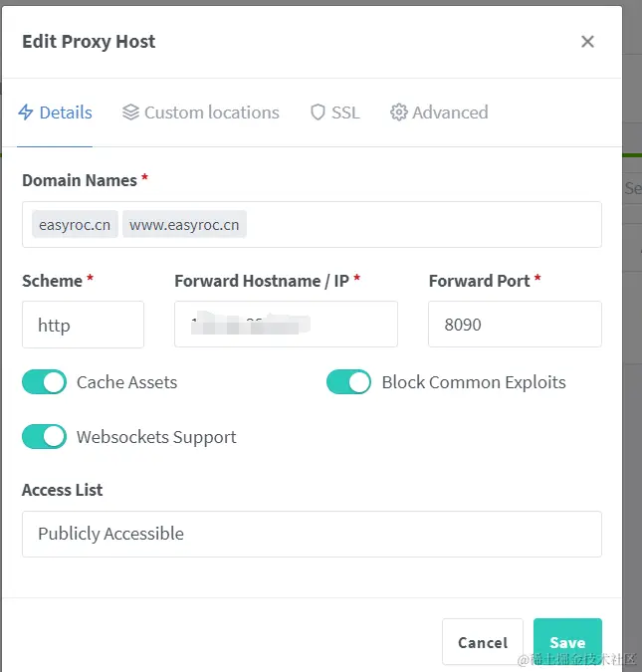642x672 pixels.
Task: Focus the Forward Hostname / IP field
Action: (286, 325)
